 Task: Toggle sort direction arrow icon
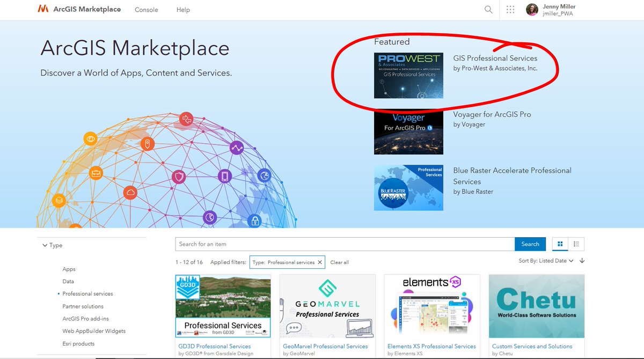click(x=582, y=261)
